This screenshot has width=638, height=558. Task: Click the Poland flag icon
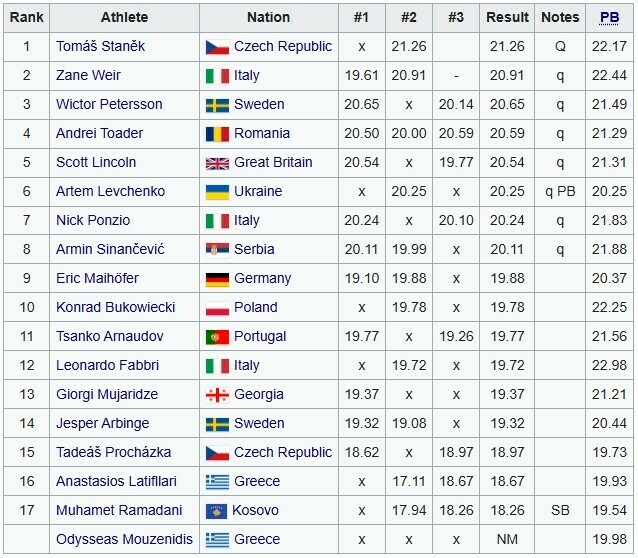[x=217, y=308]
